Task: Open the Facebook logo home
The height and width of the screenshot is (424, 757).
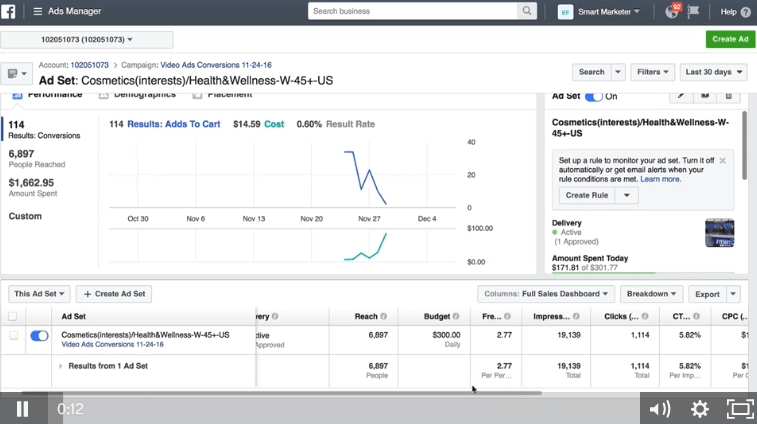Action: click(x=8, y=11)
